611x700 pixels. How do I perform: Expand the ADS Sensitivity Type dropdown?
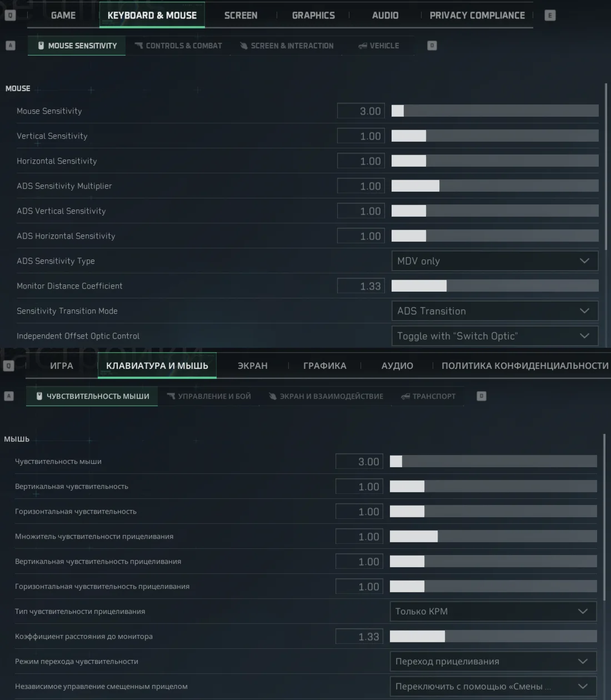coord(495,261)
